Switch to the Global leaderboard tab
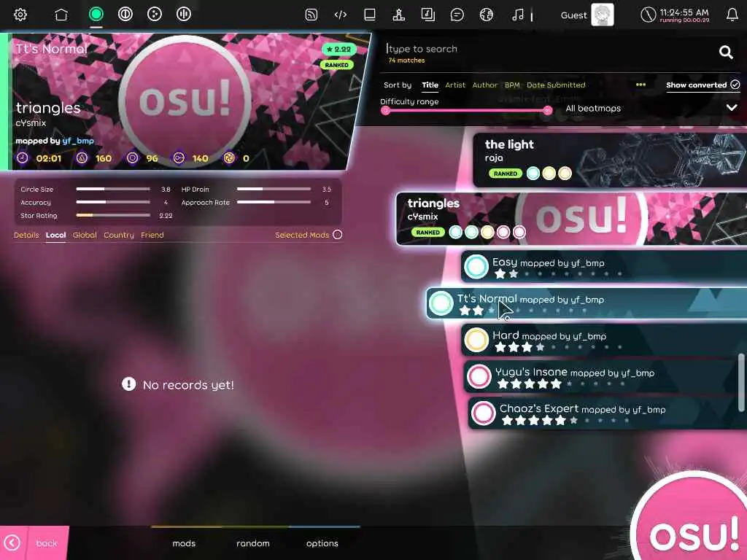This screenshot has height=560, width=747. pos(85,235)
